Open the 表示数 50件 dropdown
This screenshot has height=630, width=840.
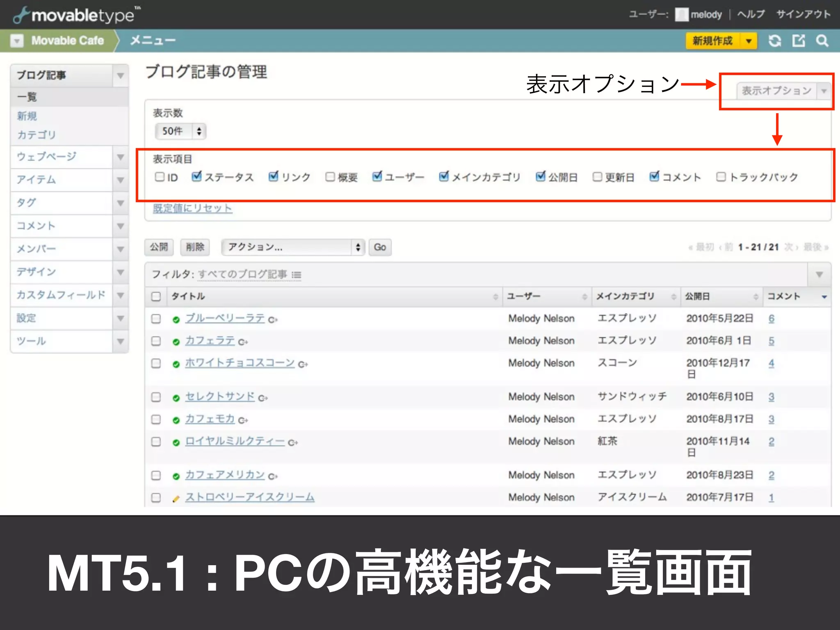point(180,131)
